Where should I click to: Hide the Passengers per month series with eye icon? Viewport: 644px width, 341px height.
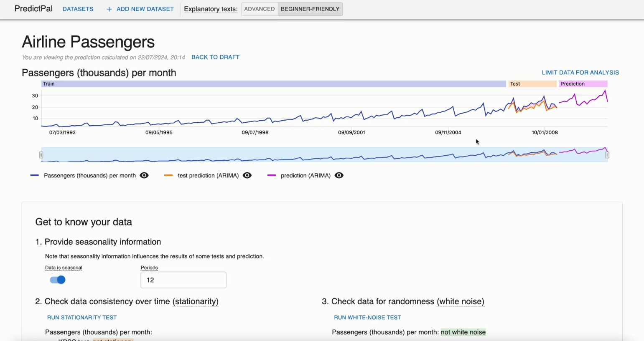tap(144, 175)
